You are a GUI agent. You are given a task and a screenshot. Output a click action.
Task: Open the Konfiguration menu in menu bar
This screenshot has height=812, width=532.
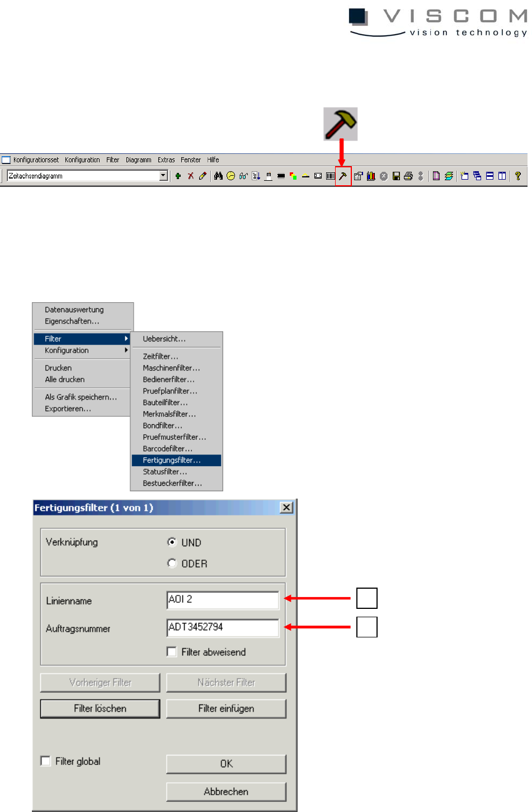[82, 160]
